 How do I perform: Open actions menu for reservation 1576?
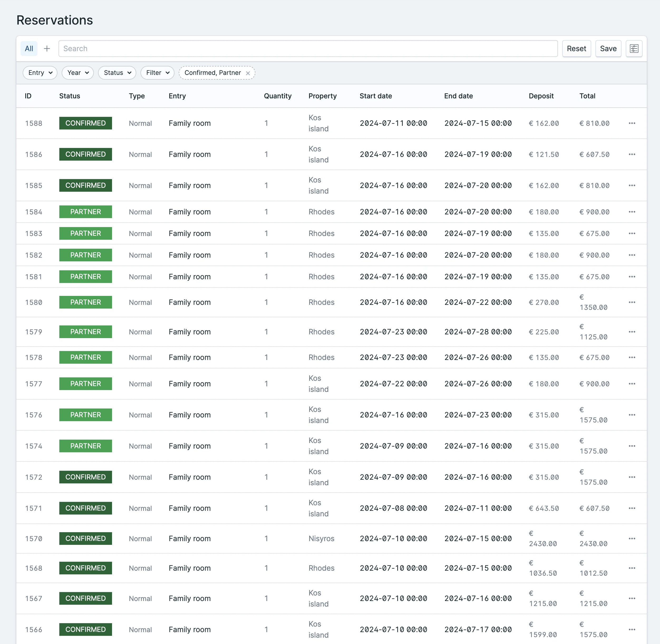632,415
